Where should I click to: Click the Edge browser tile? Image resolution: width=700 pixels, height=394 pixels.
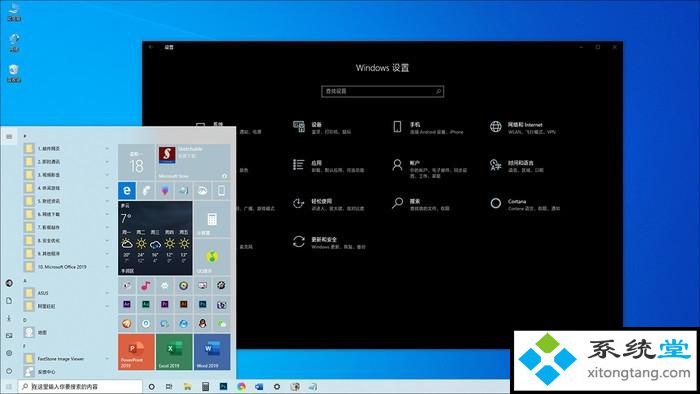tap(127, 191)
